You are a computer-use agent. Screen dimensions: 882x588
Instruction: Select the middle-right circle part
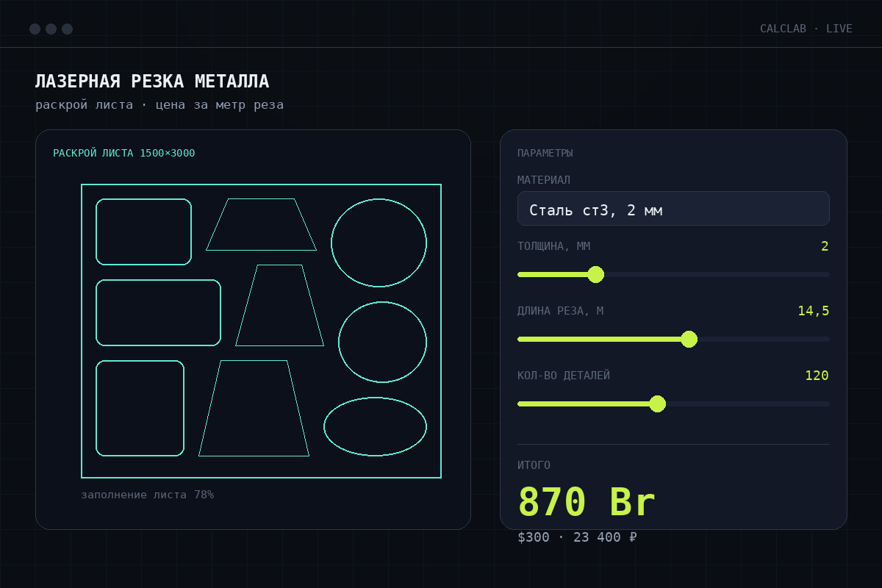[x=382, y=342]
